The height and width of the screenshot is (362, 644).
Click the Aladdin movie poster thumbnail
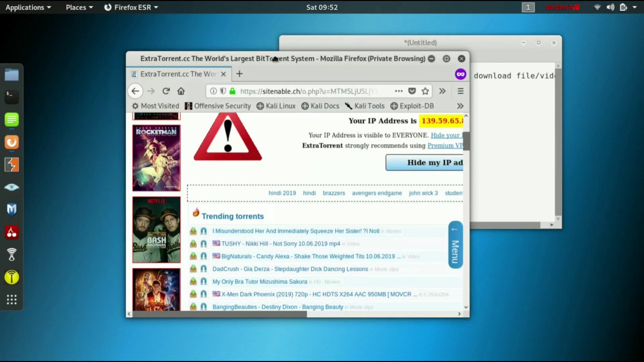click(156, 289)
